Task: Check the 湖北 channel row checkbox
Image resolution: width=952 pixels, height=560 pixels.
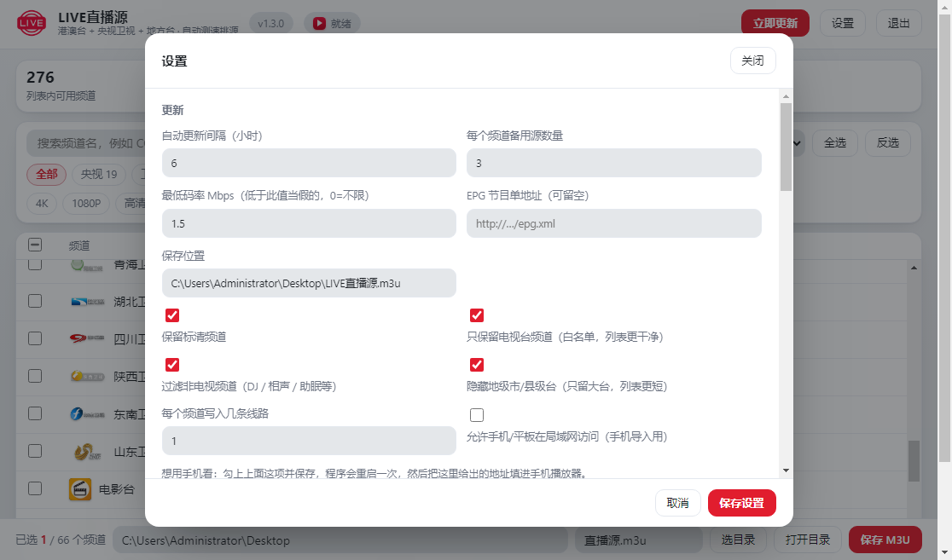Action: point(35,301)
